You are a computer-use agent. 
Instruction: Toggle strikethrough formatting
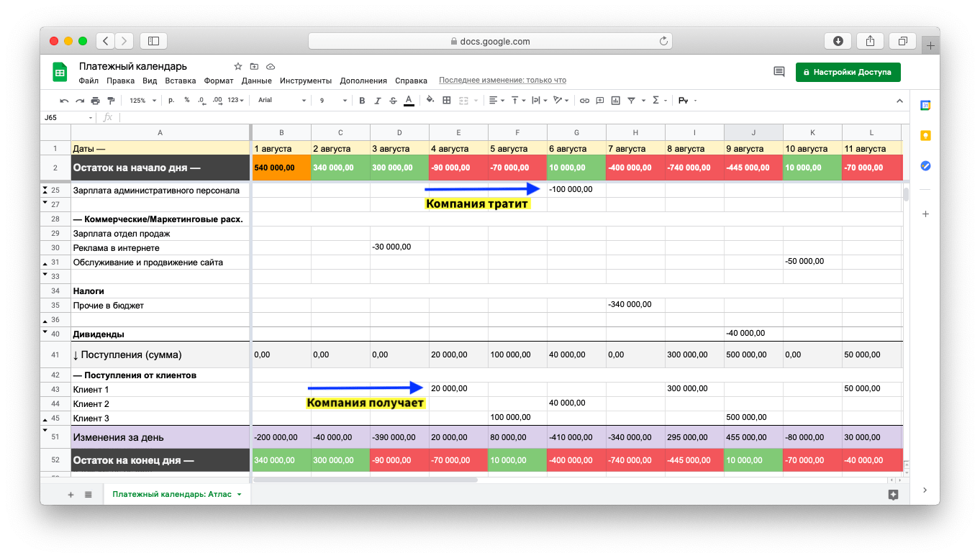393,101
